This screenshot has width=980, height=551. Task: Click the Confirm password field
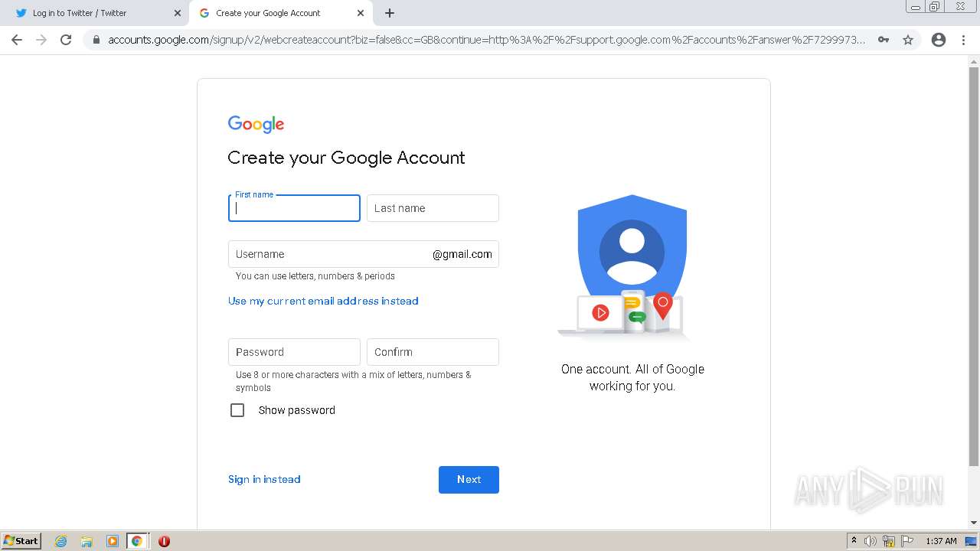coord(433,352)
